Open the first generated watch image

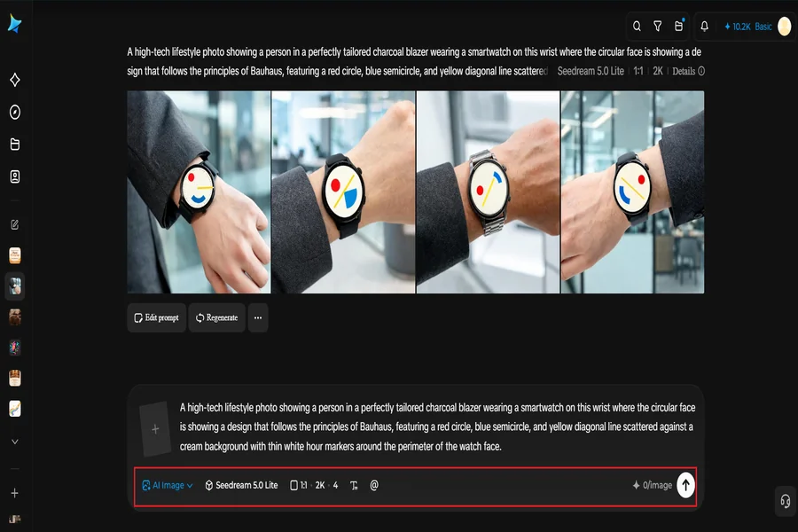click(199, 192)
